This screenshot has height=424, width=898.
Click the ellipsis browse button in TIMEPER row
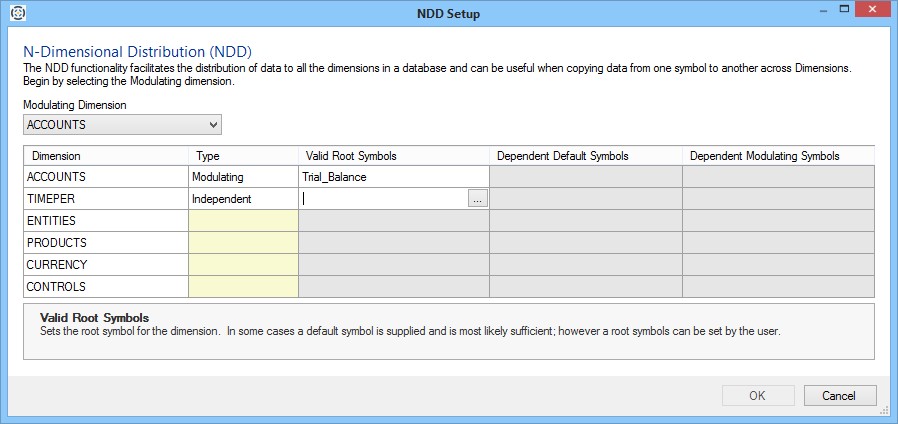(x=478, y=199)
